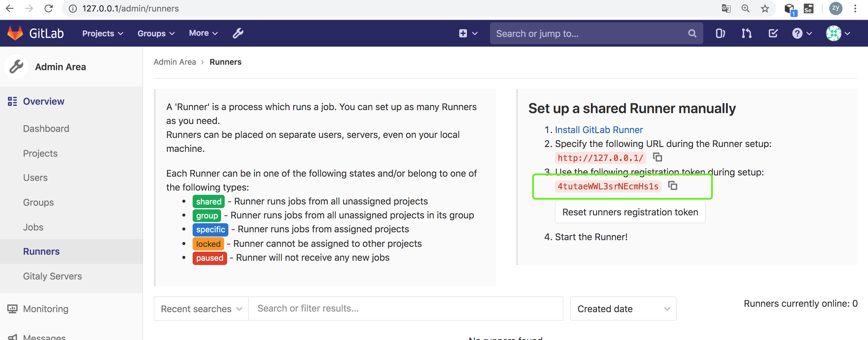The height and width of the screenshot is (340, 868).
Task: Copy the runner URL to clipboard
Action: 657,157
